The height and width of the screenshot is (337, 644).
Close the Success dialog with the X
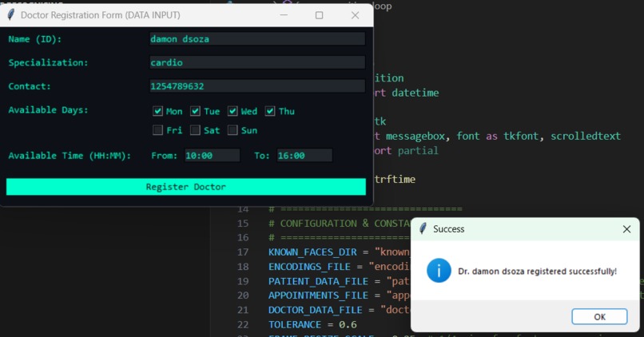(x=626, y=229)
